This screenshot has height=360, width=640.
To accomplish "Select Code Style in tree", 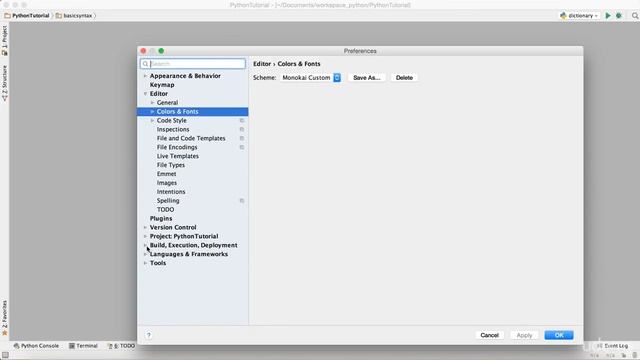I will pos(172,120).
